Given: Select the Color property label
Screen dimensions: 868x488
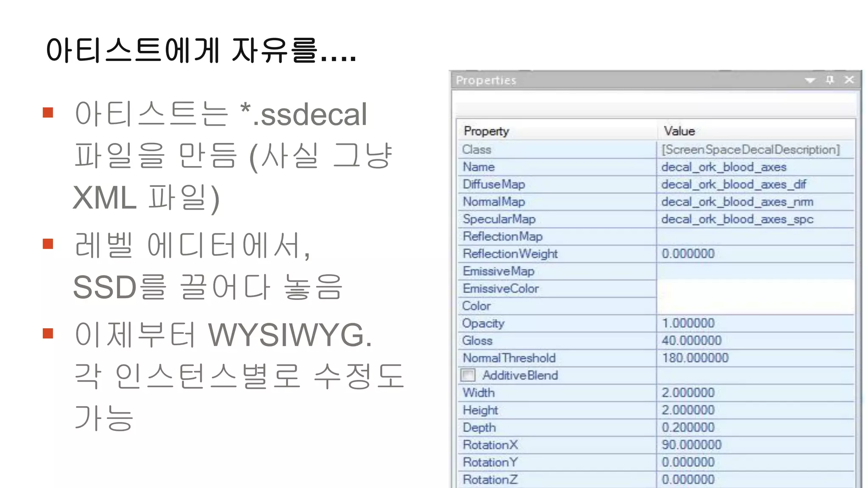Looking at the screenshot, I should coord(476,306).
